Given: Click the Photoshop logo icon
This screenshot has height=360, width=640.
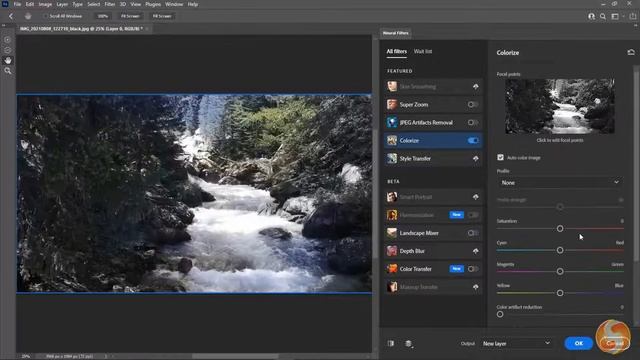Looking at the screenshot, I should coord(5,4).
